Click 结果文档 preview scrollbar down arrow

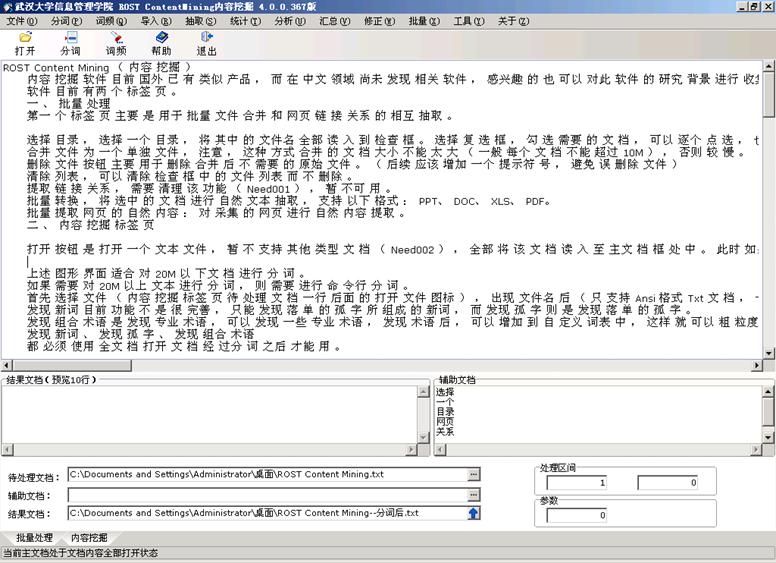423,437
